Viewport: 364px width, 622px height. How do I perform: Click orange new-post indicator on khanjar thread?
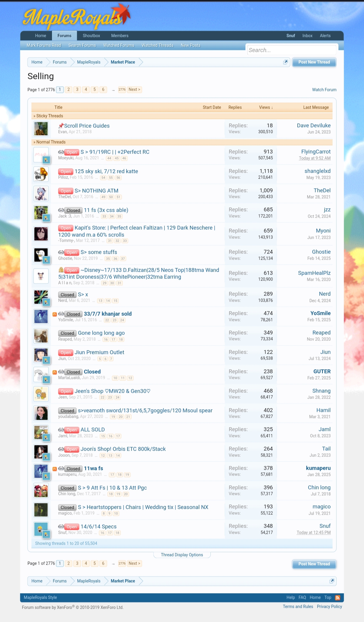[55, 314]
